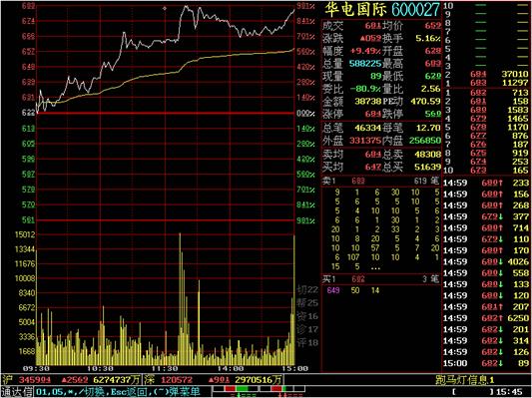Screen dimensions: 532x398
Task: Click the 15012 volume scale label
Action: point(25,234)
